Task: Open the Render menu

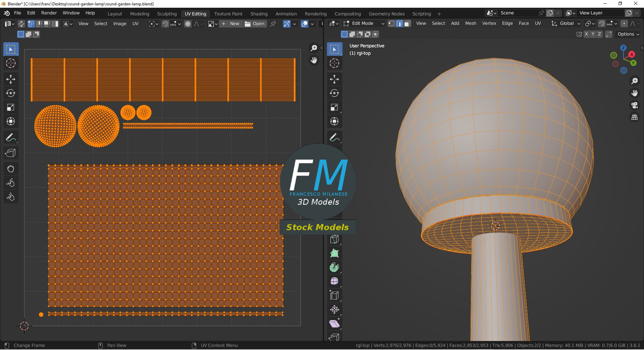Action: tap(49, 13)
